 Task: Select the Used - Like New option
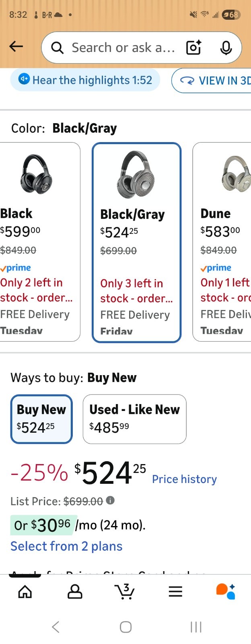[134, 419]
